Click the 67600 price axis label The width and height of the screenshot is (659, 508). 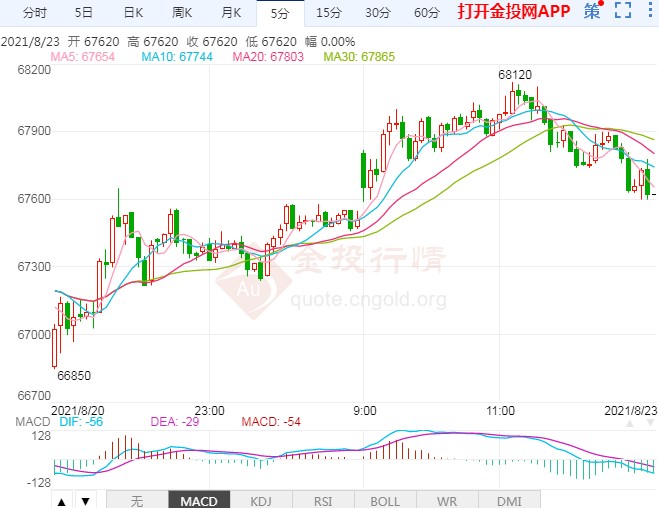(x=34, y=198)
